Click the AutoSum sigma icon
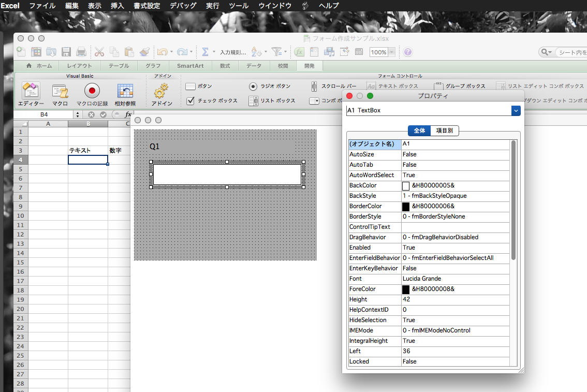587x392 pixels. [205, 52]
